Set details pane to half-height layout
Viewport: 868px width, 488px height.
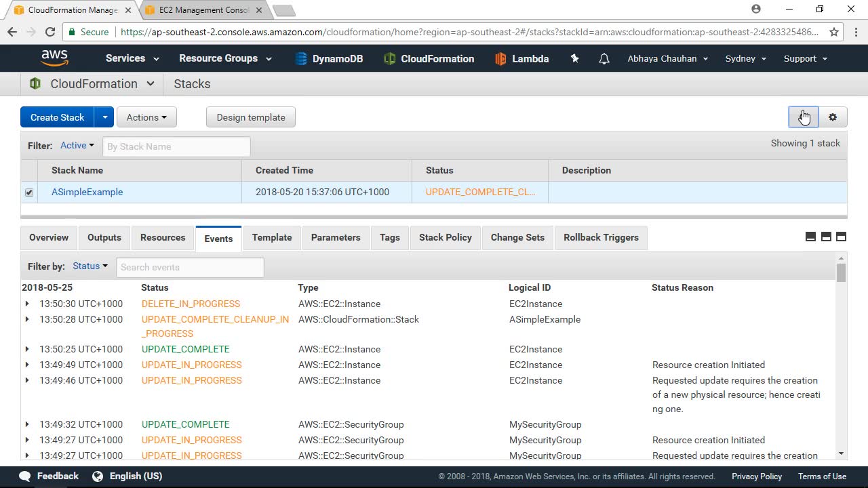coord(826,237)
